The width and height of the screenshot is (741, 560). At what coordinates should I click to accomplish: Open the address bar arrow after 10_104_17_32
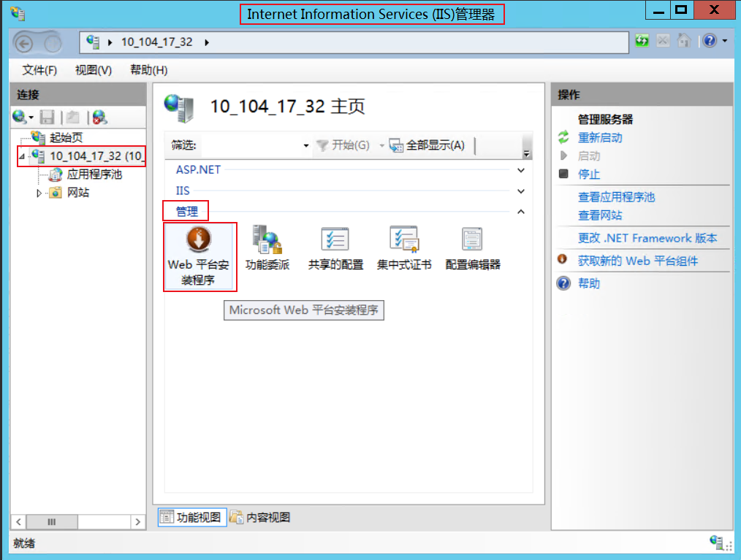pyautogui.click(x=207, y=42)
